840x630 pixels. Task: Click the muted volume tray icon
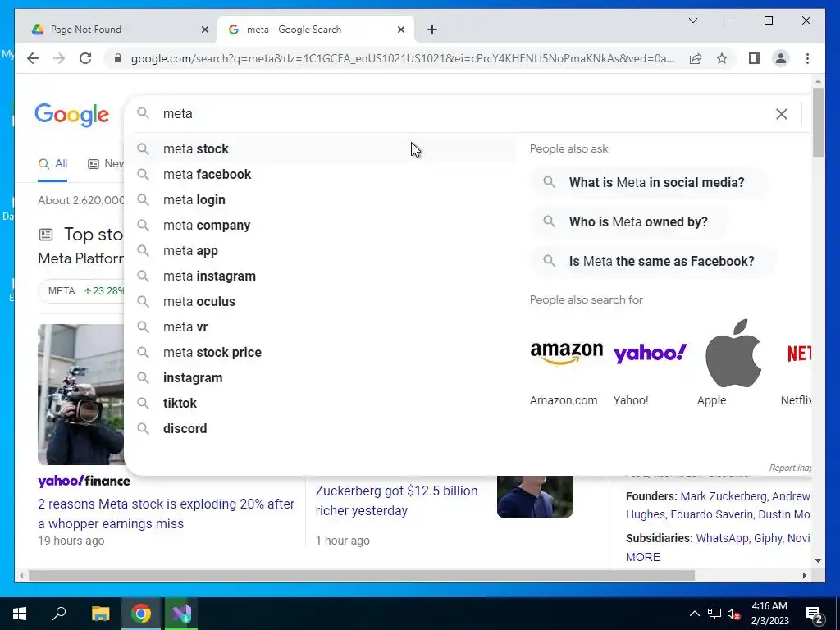click(733, 614)
